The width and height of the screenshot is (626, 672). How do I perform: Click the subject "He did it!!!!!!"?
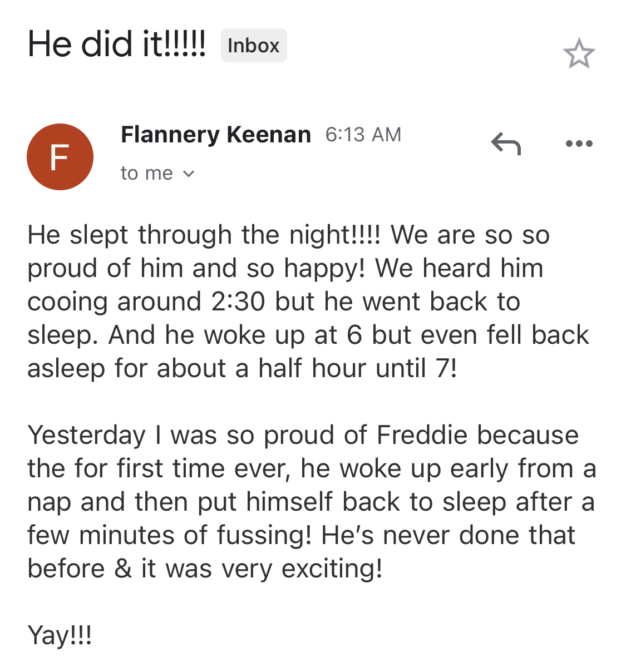(117, 45)
